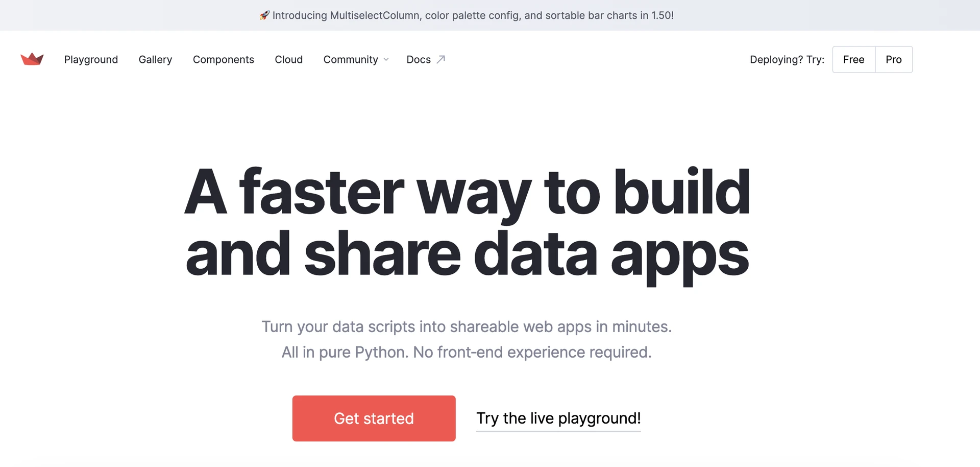Click the "A faster way to build" headline line
Viewport: 980px width, 467px height.
click(467, 193)
